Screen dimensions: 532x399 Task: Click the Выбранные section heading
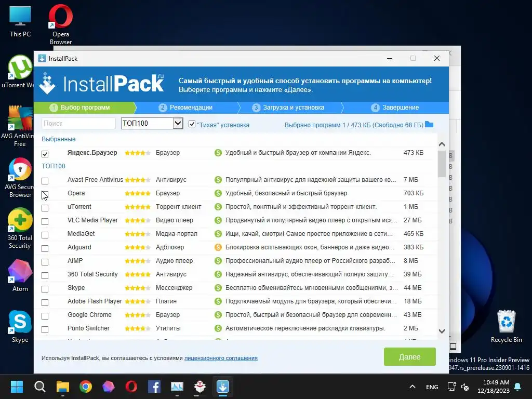click(58, 139)
